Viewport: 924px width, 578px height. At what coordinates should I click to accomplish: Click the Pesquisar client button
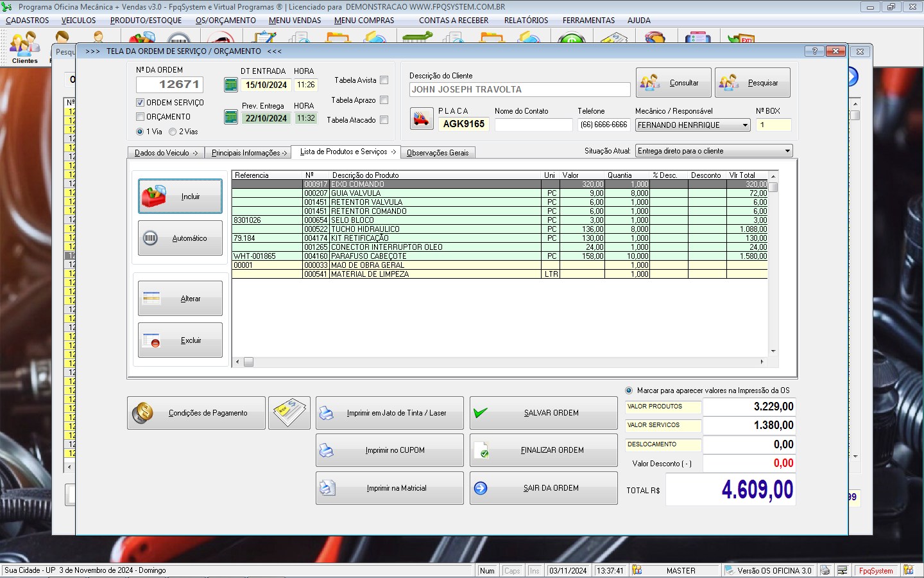[x=753, y=83]
